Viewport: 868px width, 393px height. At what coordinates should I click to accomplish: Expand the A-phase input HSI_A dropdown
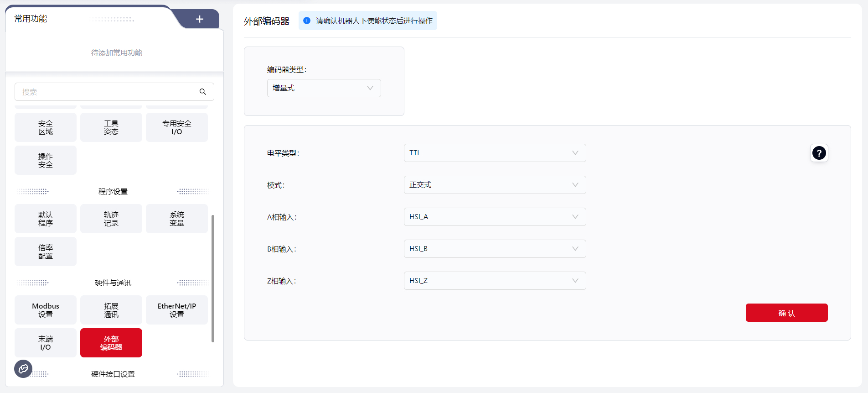495,217
